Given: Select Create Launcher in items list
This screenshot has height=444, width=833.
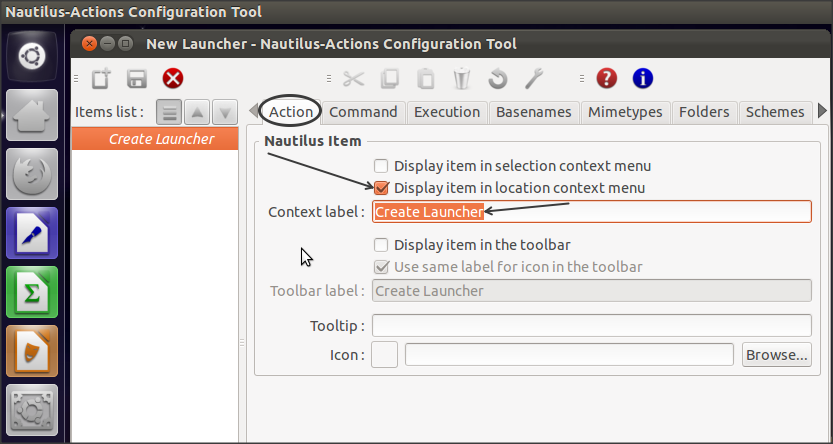Looking at the screenshot, I should [x=161, y=139].
